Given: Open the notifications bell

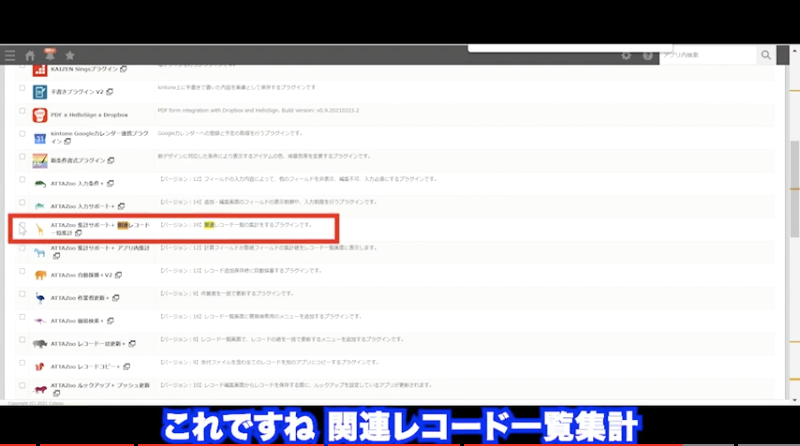Looking at the screenshot, I should click(x=49, y=54).
